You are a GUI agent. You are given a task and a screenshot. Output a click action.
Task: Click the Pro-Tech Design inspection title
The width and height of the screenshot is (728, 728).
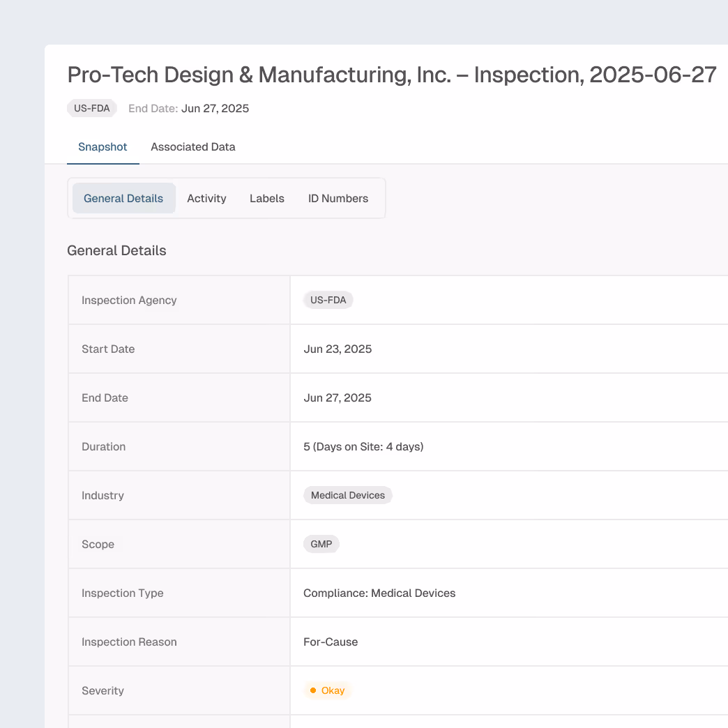pos(392,74)
